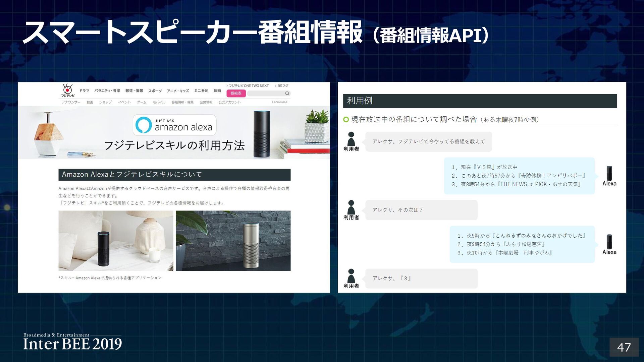Click the silver Echo speaker photo thumbnail
The height and width of the screenshot is (362, 644).
click(x=233, y=241)
